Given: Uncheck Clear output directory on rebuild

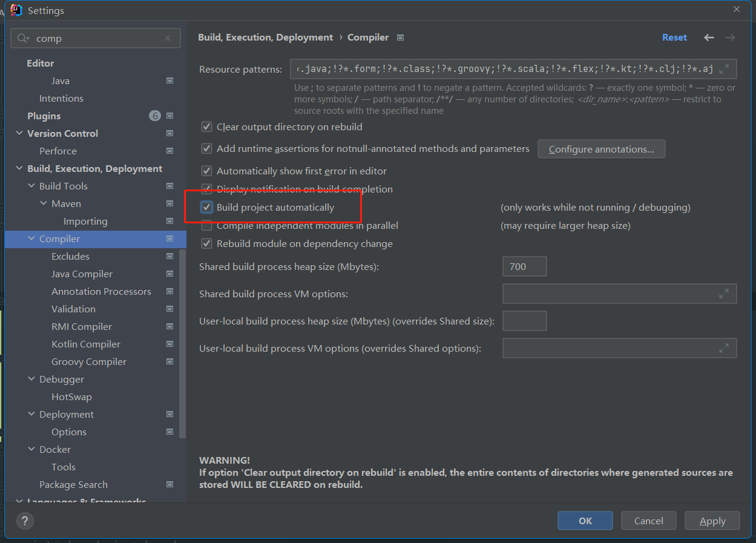Looking at the screenshot, I should 207,127.
